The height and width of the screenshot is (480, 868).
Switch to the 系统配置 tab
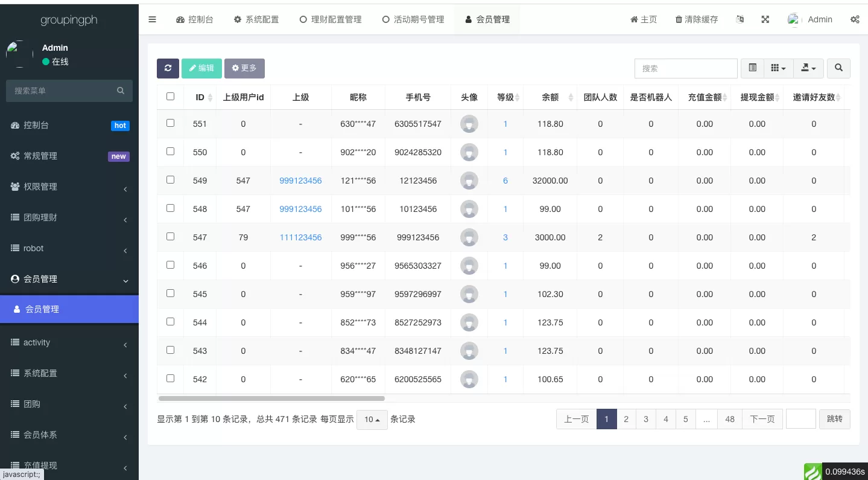pyautogui.click(x=256, y=19)
